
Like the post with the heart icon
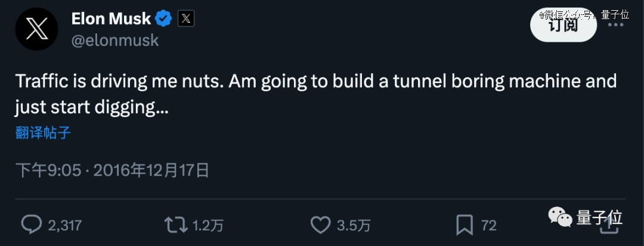[320, 225]
